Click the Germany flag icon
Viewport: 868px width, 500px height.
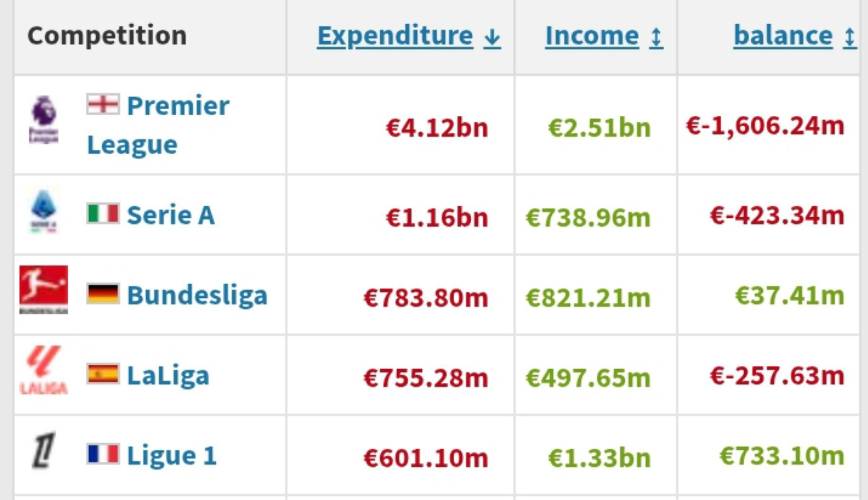(x=102, y=294)
